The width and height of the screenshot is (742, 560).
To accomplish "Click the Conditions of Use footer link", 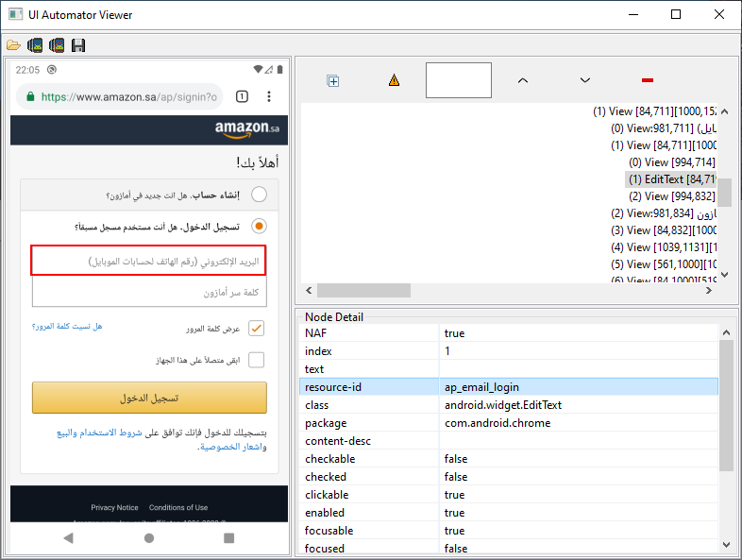I will tap(178, 507).
